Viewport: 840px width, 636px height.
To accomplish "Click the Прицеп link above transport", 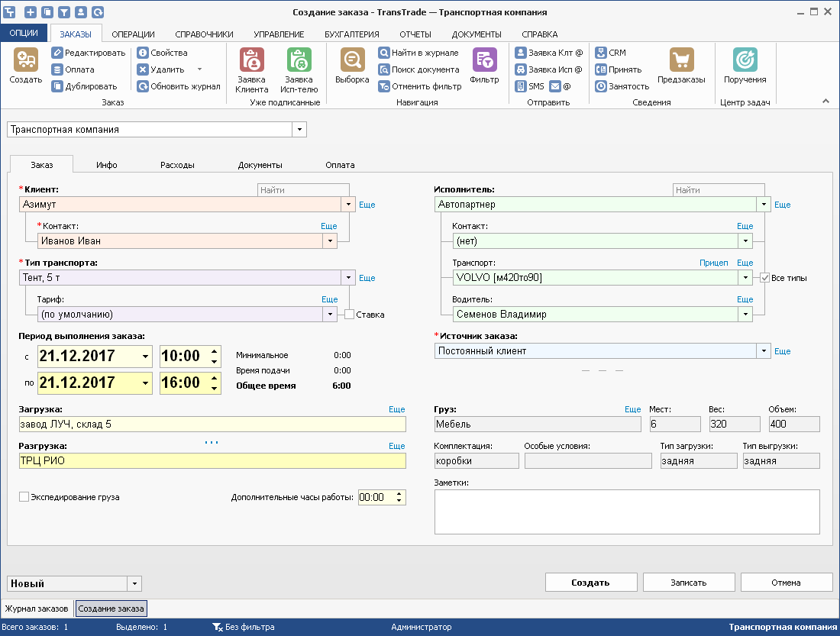I will (713, 263).
